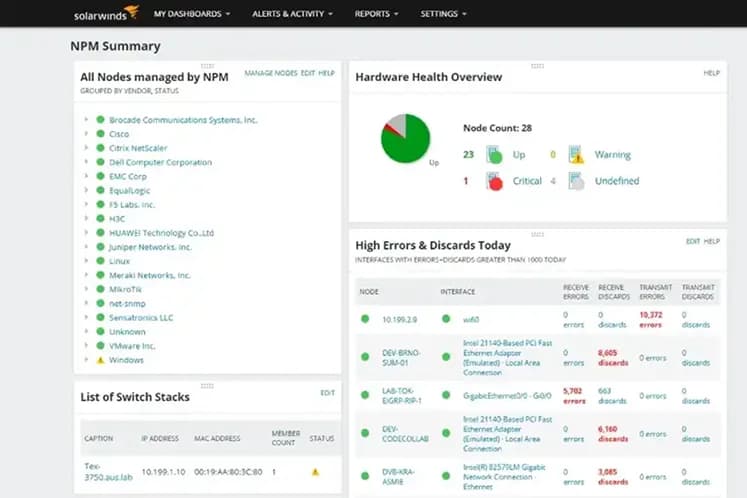Click green status icon beside Meraki Networks
This screenshot has width=747, height=498.
pyautogui.click(x=100, y=275)
